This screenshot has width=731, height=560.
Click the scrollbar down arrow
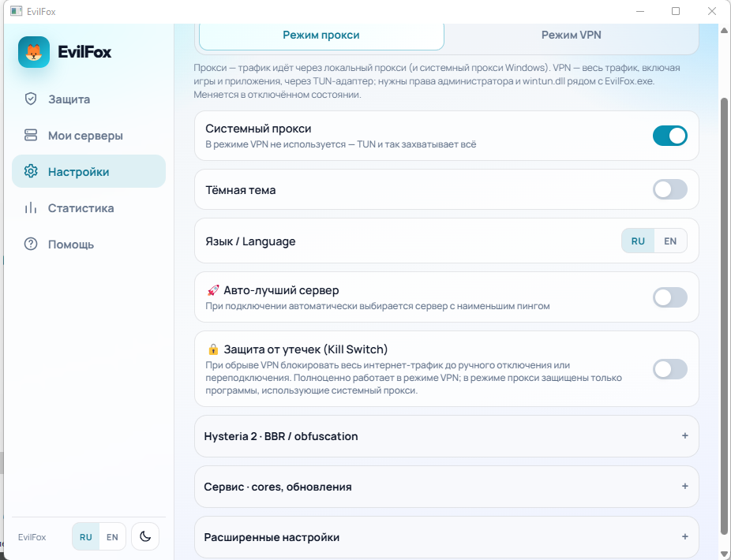coord(724,553)
